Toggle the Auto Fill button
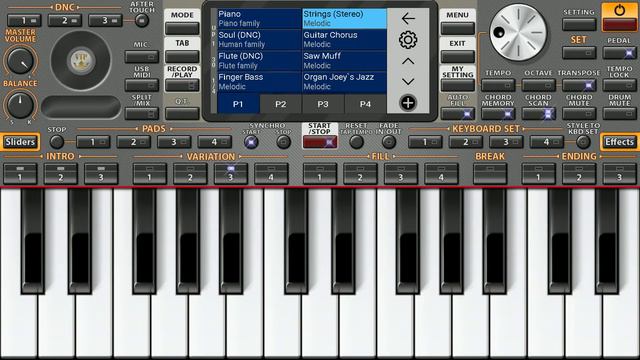The width and height of the screenshot is (640, 360). 458,113
